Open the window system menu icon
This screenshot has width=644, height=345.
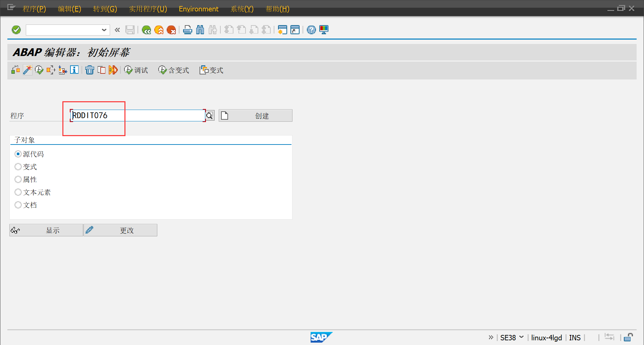click(x=11, y=7)
